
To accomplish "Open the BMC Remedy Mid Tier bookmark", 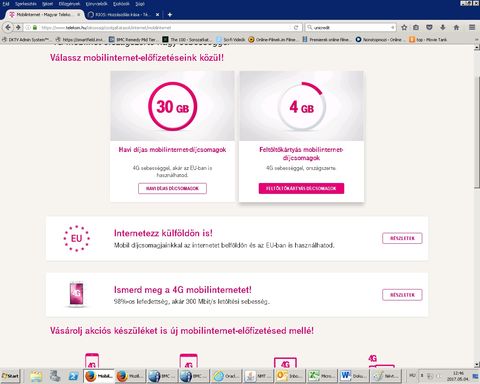I will [133, 40].
